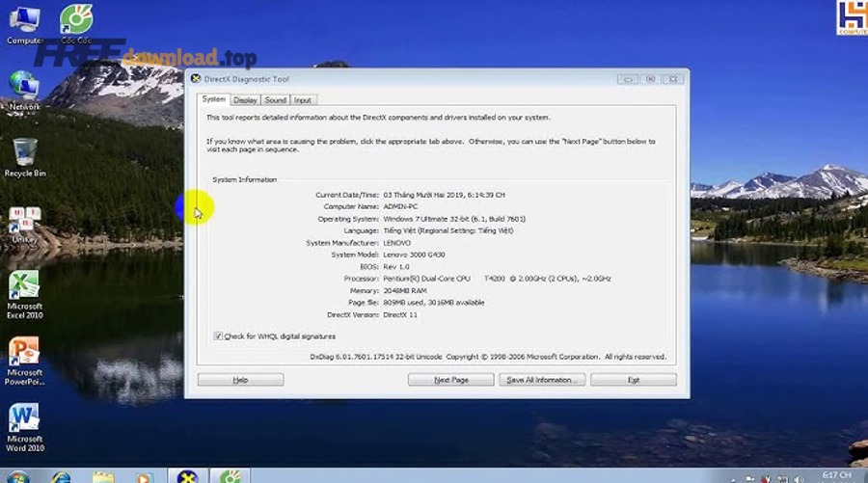The image size is (868, 483).
Task: Click the volume icon in system tray
Action: (799, 479)
